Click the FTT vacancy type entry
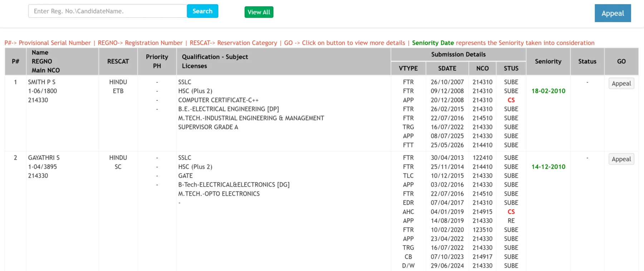644x271 pixels. point(408,145)
